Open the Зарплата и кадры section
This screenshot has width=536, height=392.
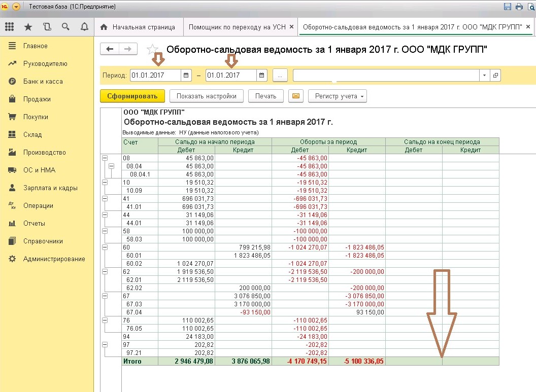click(50, 188)
